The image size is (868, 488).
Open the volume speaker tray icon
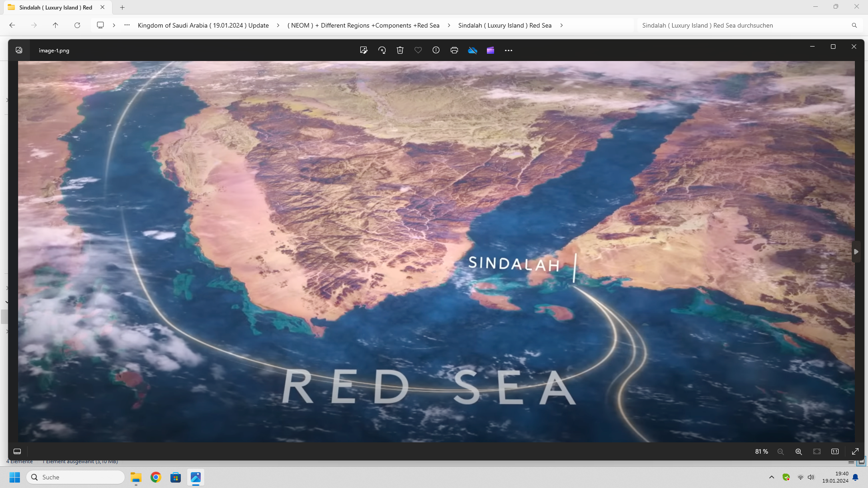(811, 477)
